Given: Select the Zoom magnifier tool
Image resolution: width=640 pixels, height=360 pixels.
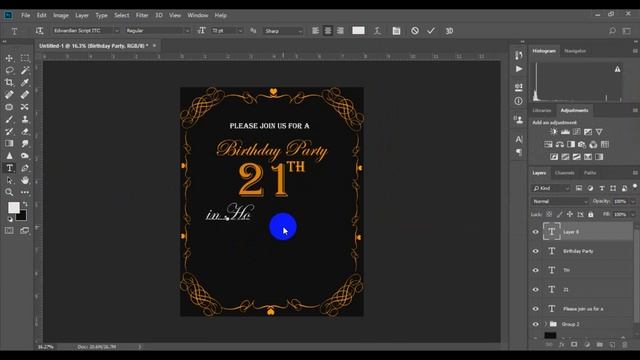Looking at the screenshot, I should coord(9,192).
